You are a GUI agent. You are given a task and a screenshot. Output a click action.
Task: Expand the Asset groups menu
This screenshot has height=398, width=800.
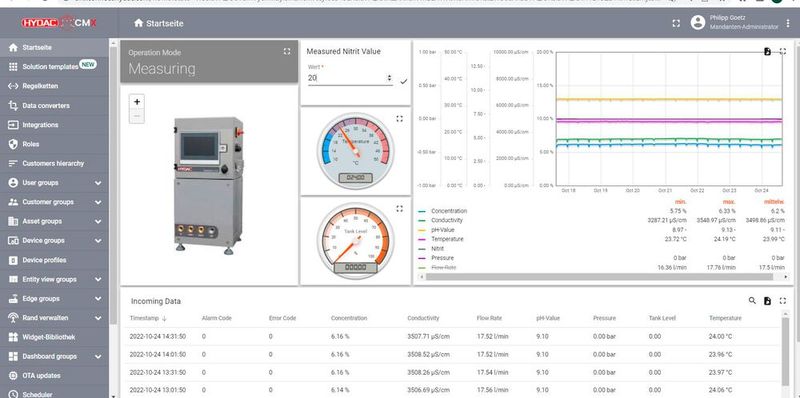pyautogui.click(x=98, y=221)
